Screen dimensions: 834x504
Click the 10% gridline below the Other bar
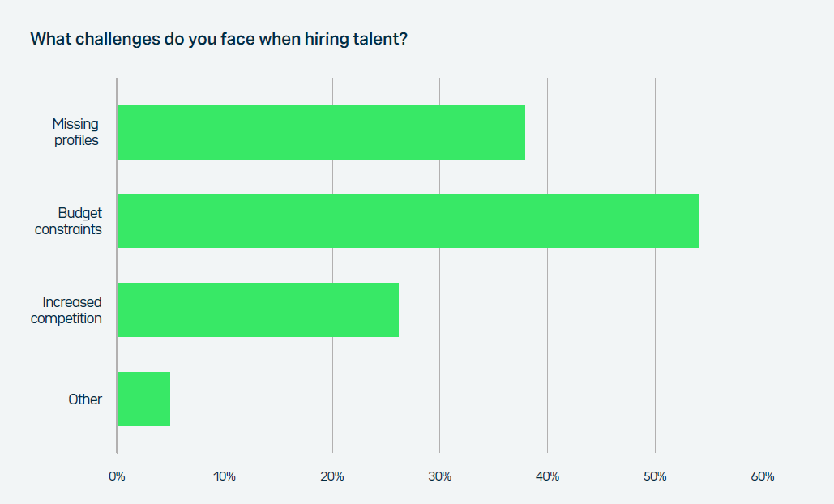pyautogui.click(x=225, y=440)
